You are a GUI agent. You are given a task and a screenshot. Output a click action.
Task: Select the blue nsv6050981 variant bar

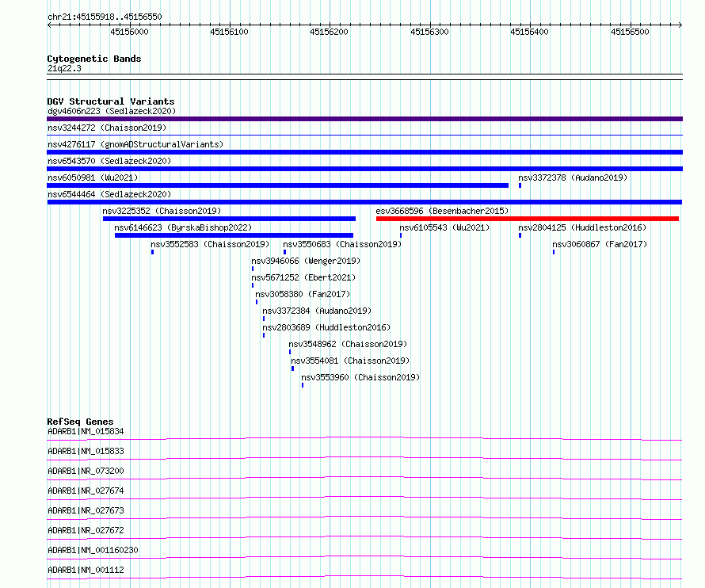tap(278, 185)
